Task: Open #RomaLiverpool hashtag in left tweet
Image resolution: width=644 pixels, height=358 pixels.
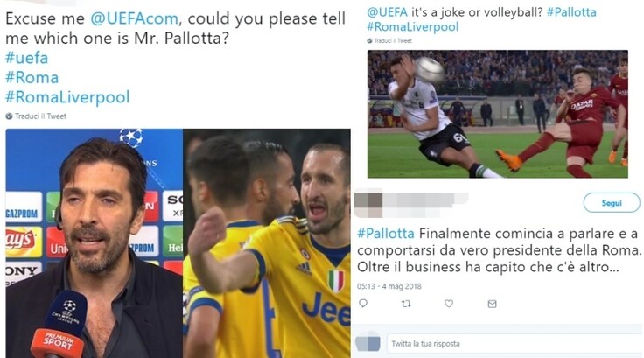Action: [67, 97]
